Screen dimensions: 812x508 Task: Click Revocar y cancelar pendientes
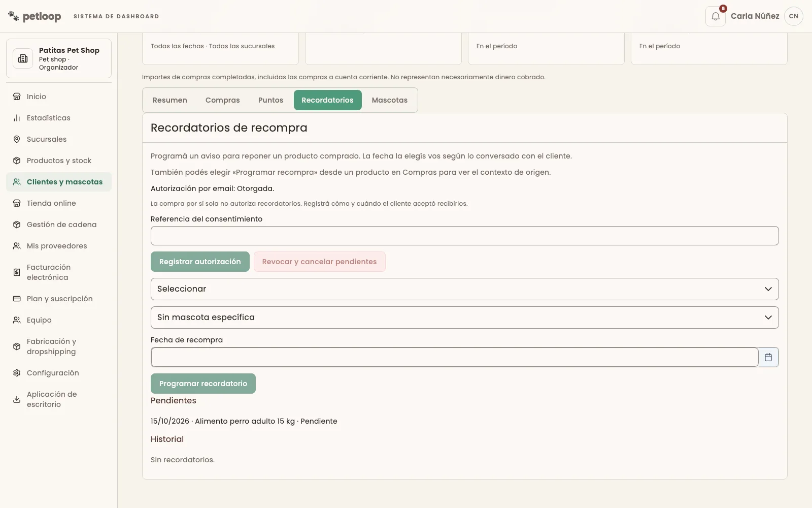click(x=320, y=262)
